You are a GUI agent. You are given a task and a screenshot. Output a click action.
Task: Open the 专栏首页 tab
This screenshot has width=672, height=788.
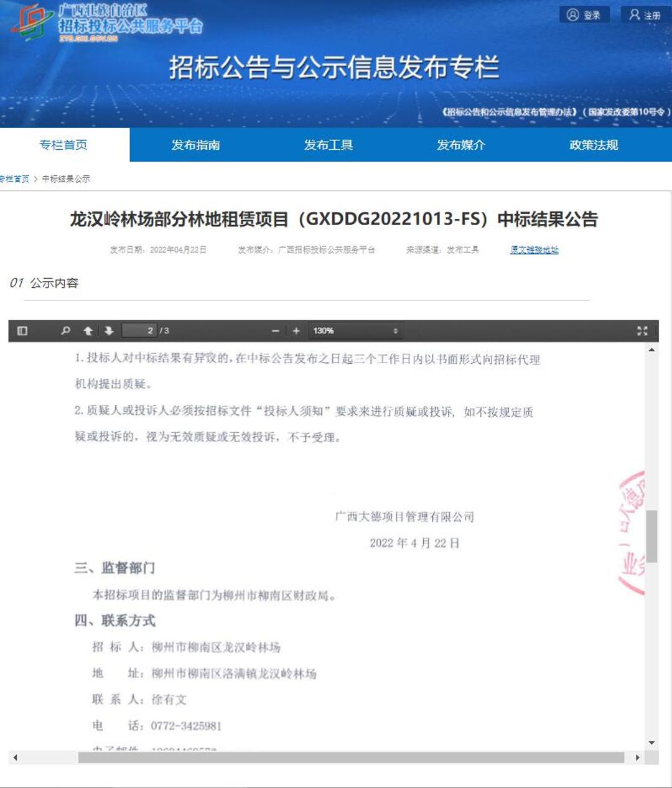pos(64,145)
